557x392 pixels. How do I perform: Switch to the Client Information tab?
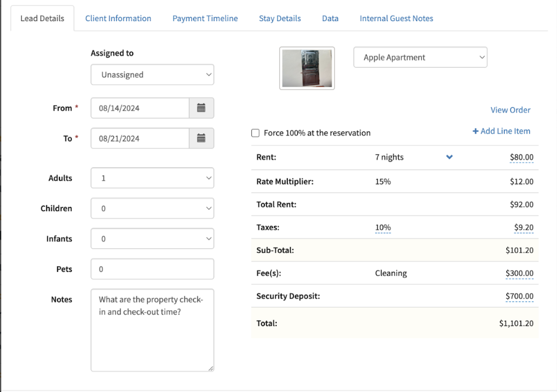coord(118,18)
